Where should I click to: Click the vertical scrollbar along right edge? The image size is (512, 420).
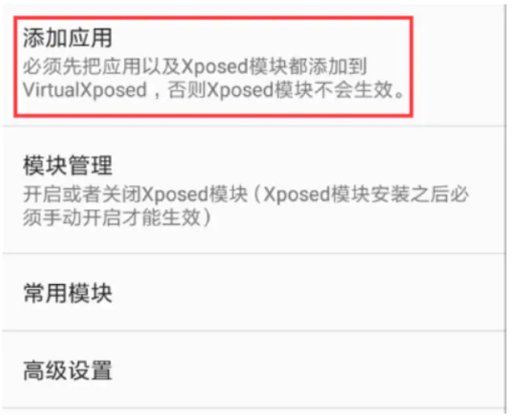507,209
